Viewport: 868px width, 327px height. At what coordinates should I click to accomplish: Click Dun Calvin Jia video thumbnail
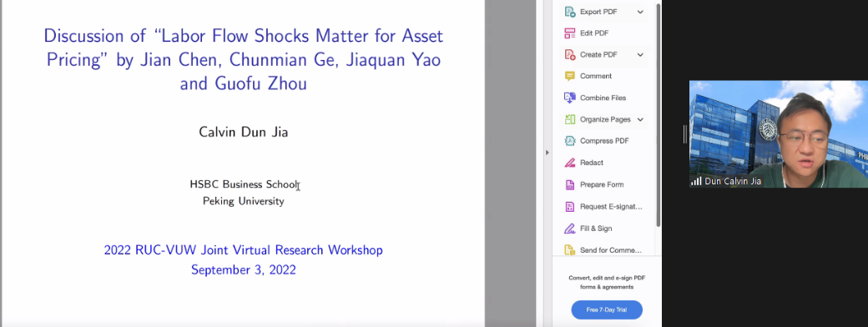coord(779,134)
